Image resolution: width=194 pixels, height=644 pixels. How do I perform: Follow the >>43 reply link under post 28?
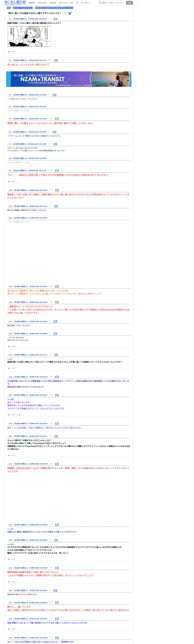point(13,629)
